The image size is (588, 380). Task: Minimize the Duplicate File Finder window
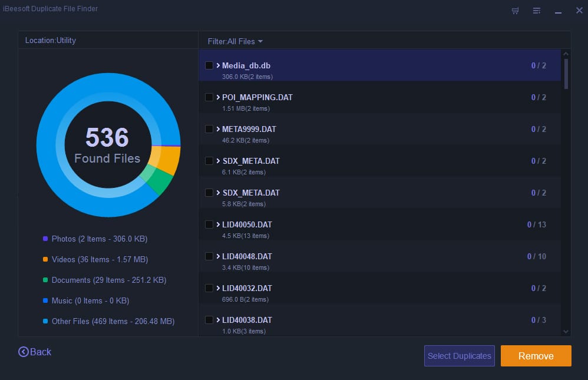coord(557,10)
